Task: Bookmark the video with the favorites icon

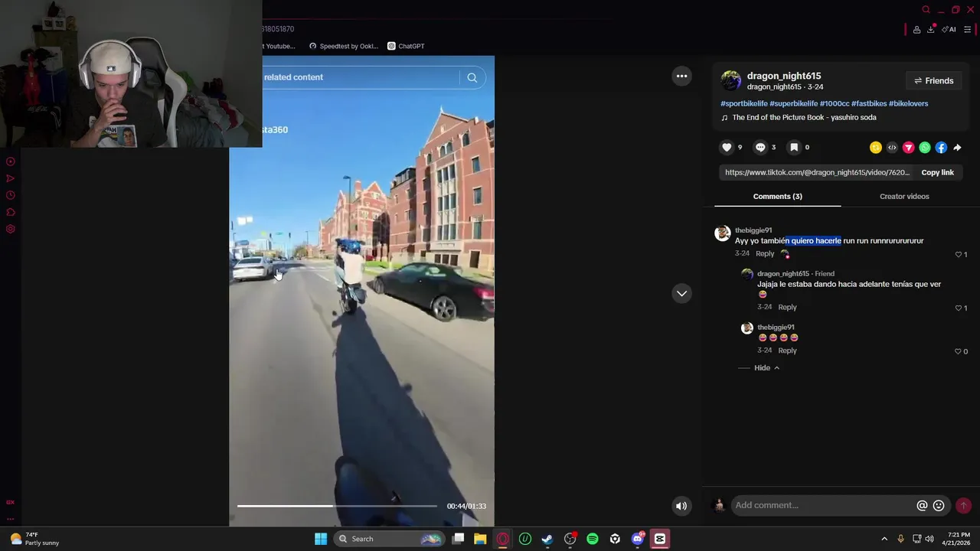Action: coord(794,148)
